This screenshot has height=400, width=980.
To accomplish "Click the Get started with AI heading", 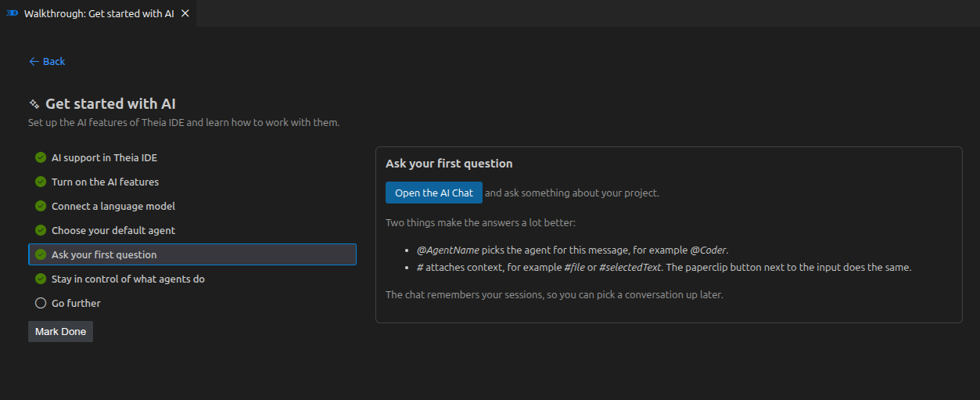I will point(110,103).
